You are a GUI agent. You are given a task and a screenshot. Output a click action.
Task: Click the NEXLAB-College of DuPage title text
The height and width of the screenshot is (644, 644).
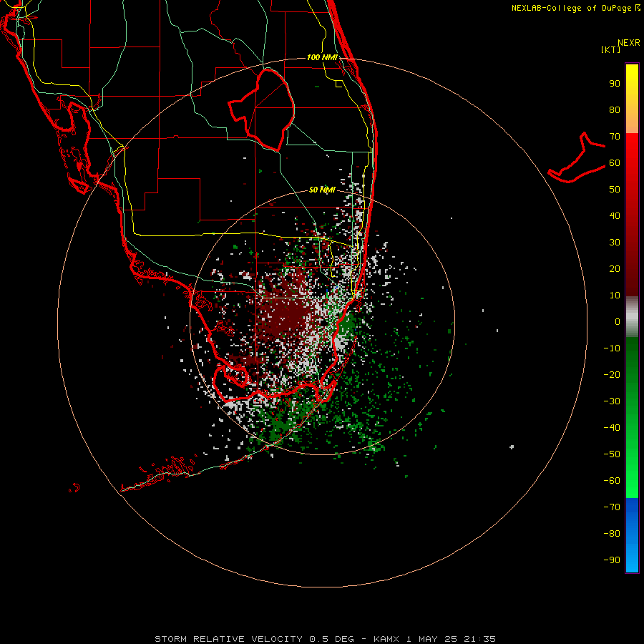575,8
